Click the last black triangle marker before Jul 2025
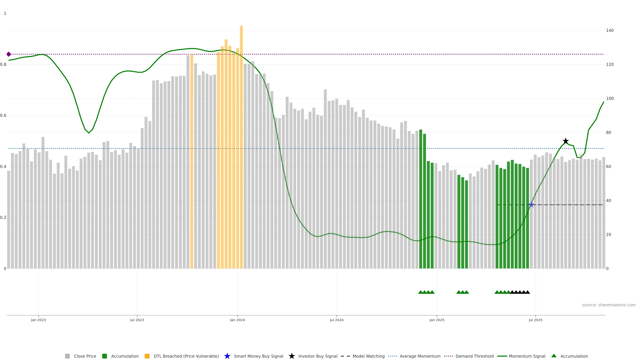644x362 pixels. pyautogui.click(x=527, y=292)
